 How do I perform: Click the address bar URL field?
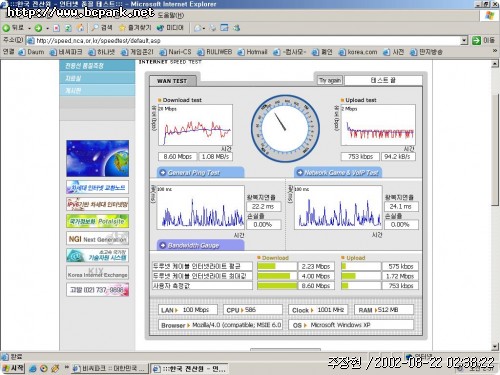243,41
